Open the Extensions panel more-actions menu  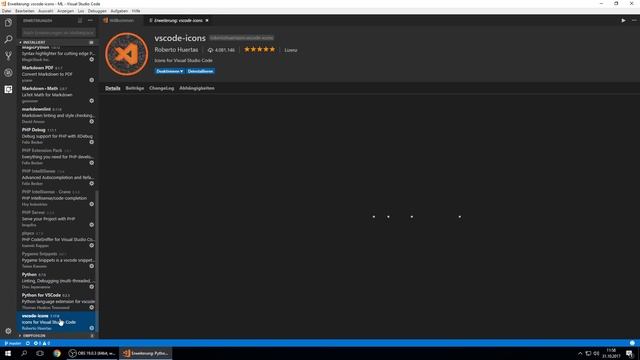point(90,20)
